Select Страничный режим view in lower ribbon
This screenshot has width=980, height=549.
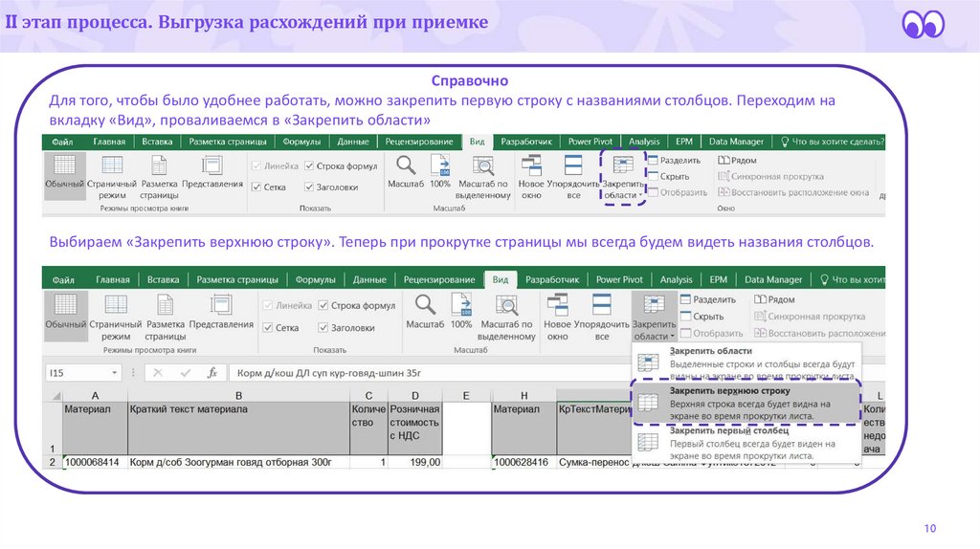click(x=115, y=307)
